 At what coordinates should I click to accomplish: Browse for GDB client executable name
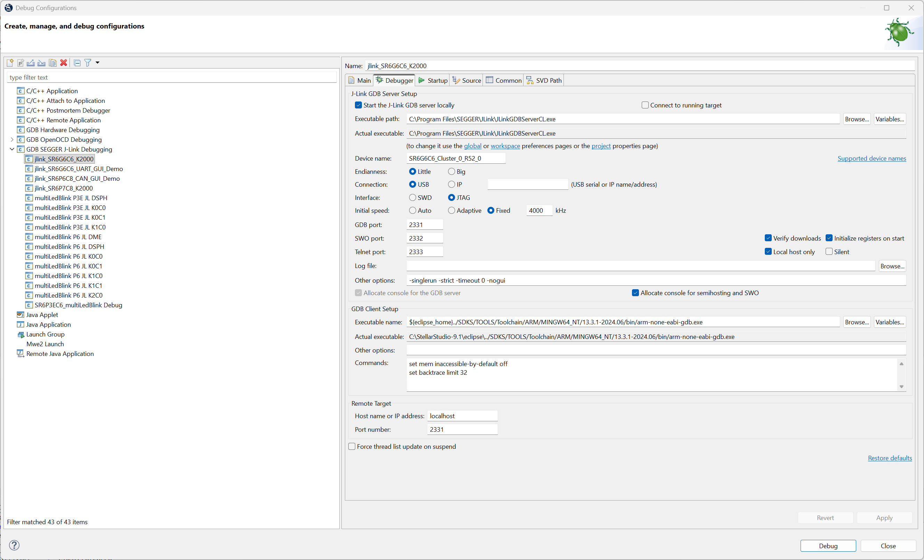tap(857, 322)
